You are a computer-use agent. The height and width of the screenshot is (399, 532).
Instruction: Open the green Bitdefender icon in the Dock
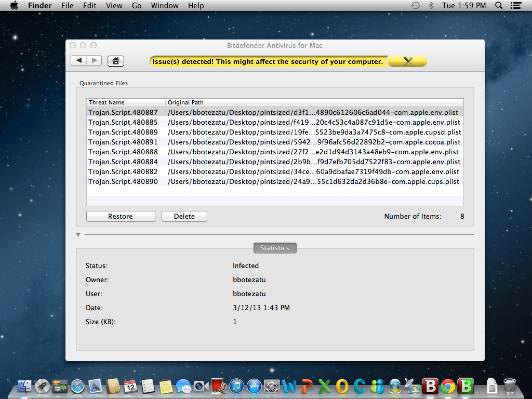point(465,385)
